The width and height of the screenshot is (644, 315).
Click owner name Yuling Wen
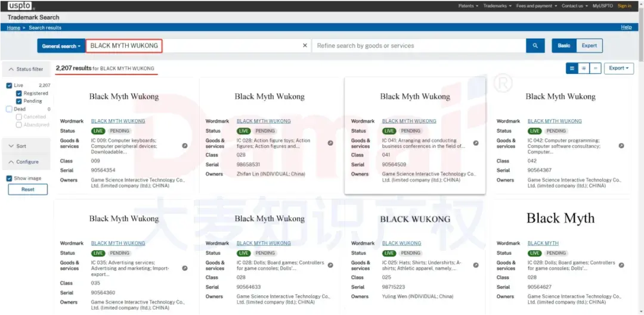(x=395, y=297)
